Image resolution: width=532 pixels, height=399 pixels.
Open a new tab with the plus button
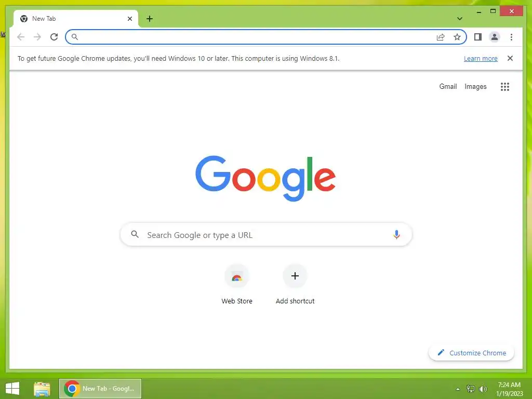150,19
